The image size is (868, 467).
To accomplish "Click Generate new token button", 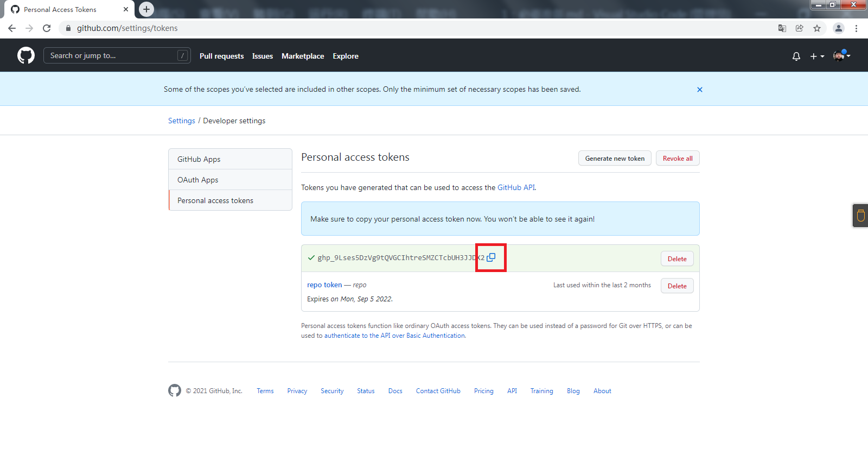I will click(x=615, y=159).
